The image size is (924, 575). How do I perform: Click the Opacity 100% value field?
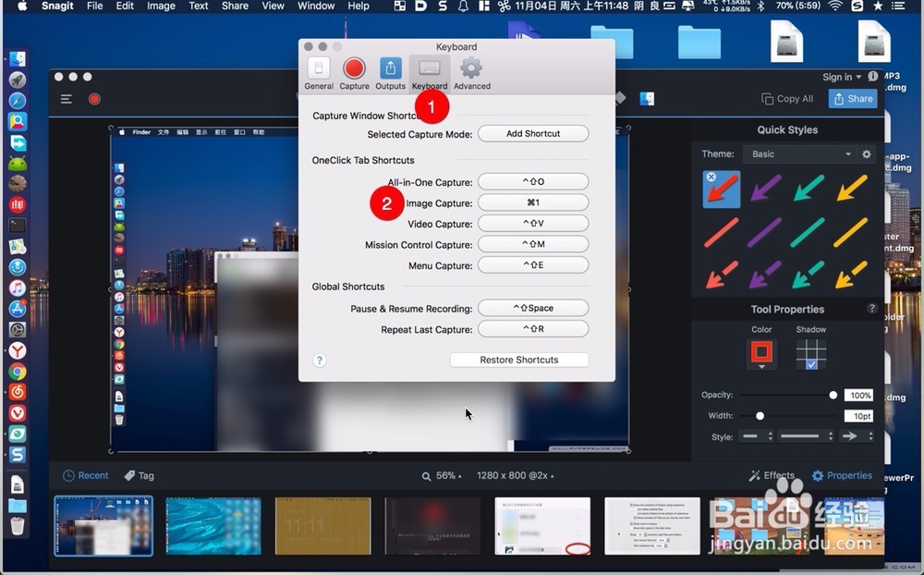(858, 395)
